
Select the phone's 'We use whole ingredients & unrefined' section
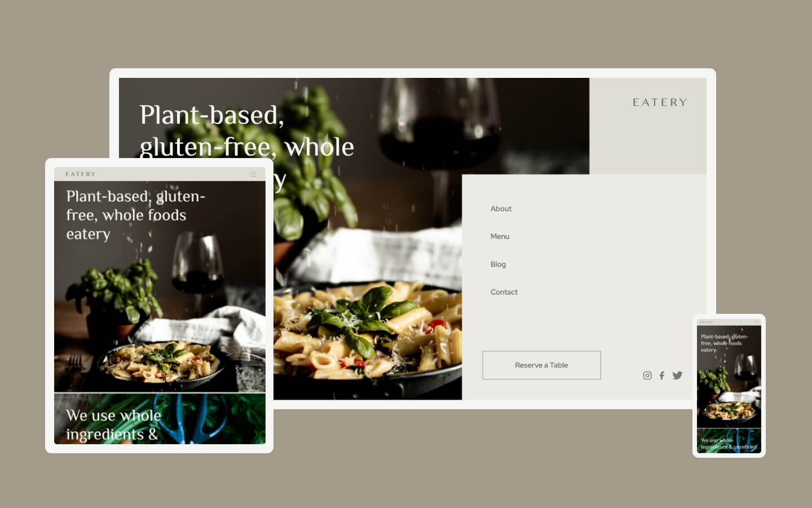click(x=729, y=440)
